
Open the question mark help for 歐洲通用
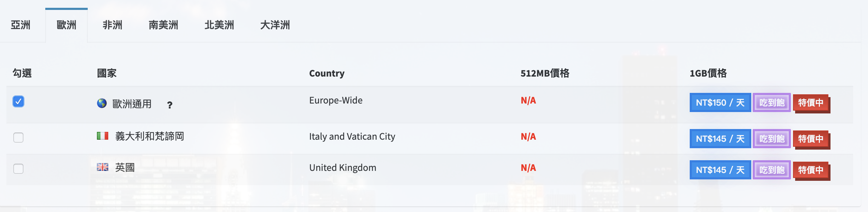pyautogui.click(x=170, y=105)
